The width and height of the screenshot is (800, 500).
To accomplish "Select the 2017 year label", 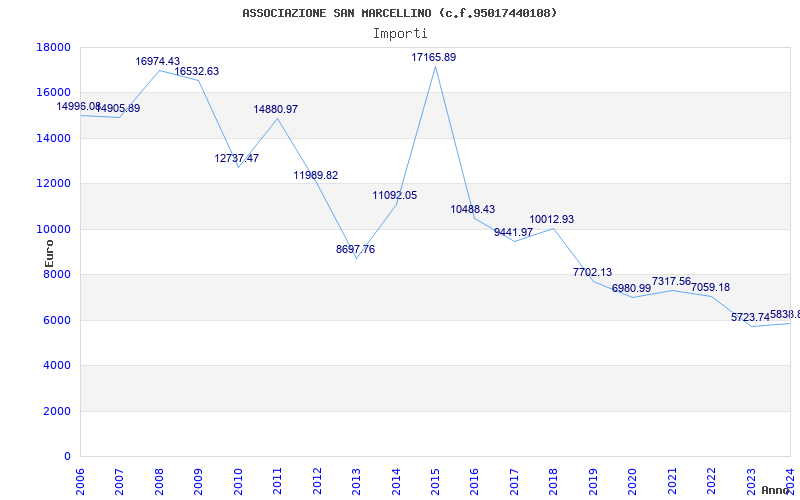I will coord(515,481).
